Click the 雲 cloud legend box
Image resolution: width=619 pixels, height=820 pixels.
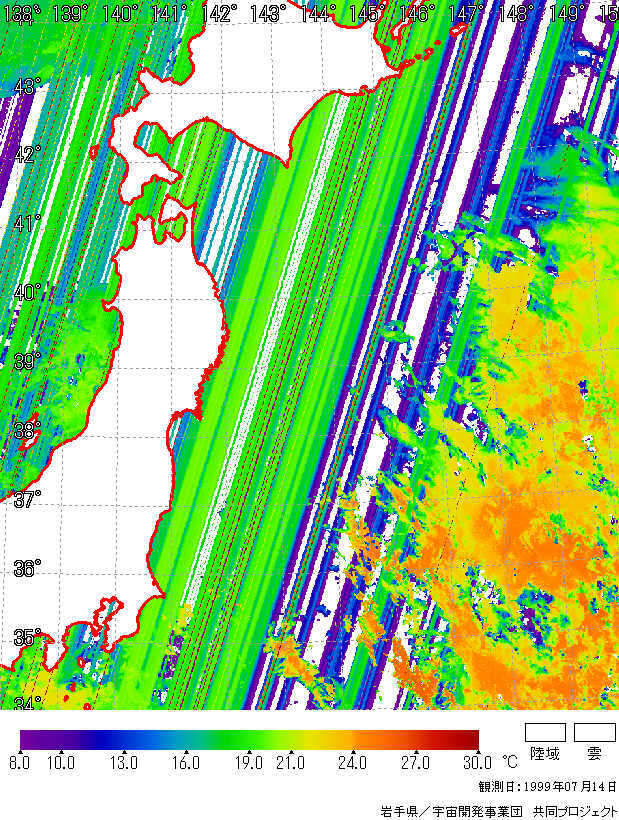click(x=594, y=732)
